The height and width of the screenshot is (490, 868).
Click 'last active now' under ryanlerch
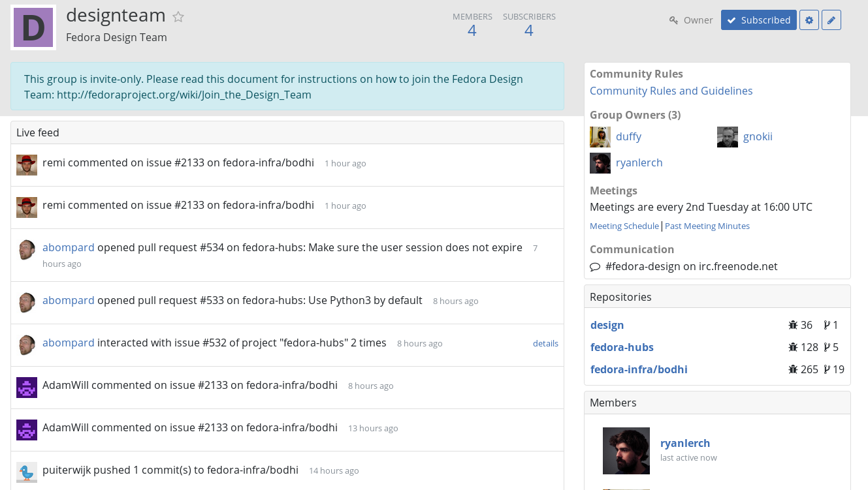click(688, 458)
